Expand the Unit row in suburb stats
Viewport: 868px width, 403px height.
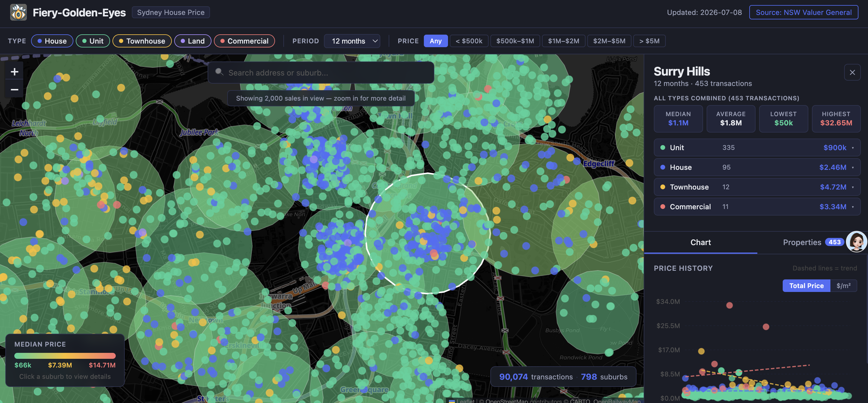click(x=757, y=147)
